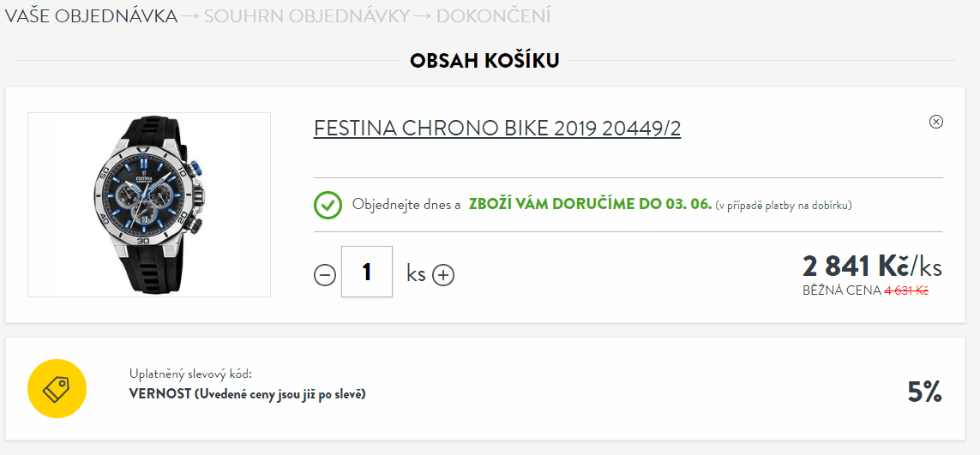Open the Festina watch product image
This screenshot has width=980, height=455.
coord(149,205)
